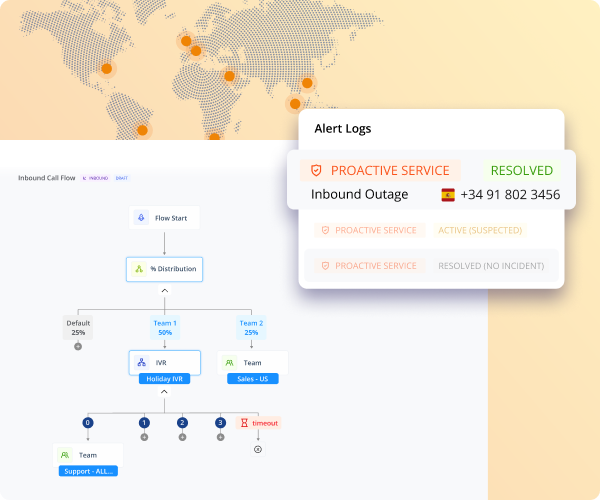Click the green RESOLVED status badge
This screenshot has width=600, height=500.
coord(521,170)
